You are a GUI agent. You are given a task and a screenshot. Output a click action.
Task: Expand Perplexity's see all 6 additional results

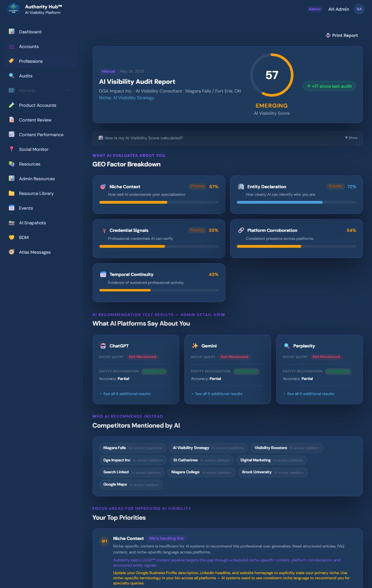pos(308,394)
